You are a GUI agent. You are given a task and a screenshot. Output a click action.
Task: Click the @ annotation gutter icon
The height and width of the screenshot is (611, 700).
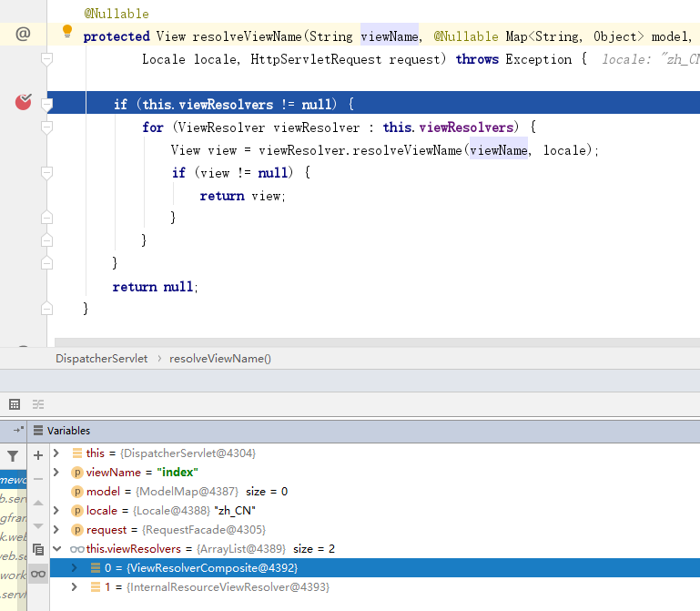point(23,35)
